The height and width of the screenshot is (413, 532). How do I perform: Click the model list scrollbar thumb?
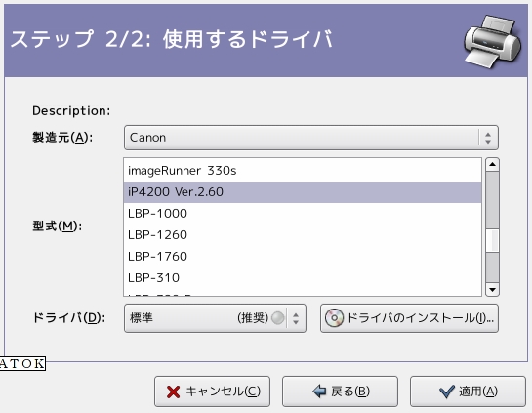492,240
